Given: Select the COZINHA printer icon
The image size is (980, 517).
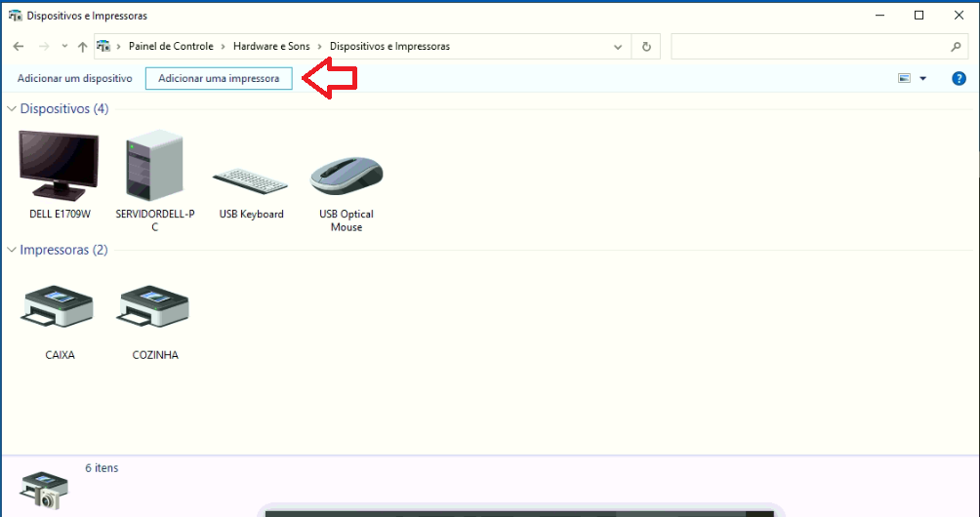Looking at the screenshot, I should [x=154, y=306].
